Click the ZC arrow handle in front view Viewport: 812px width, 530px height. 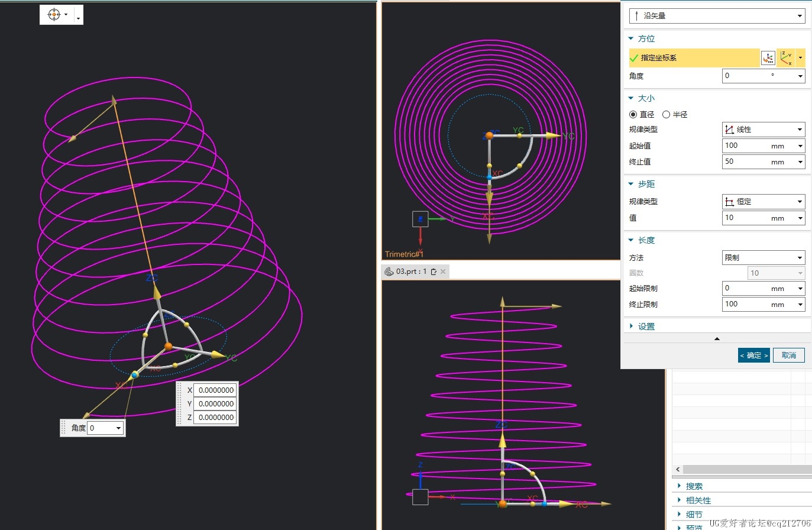[x=503, y=441]
